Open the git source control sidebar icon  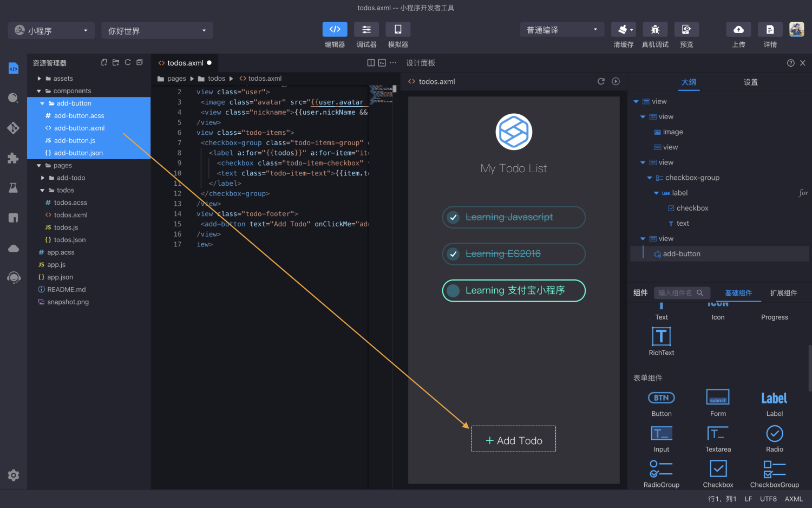coord(14,128)
